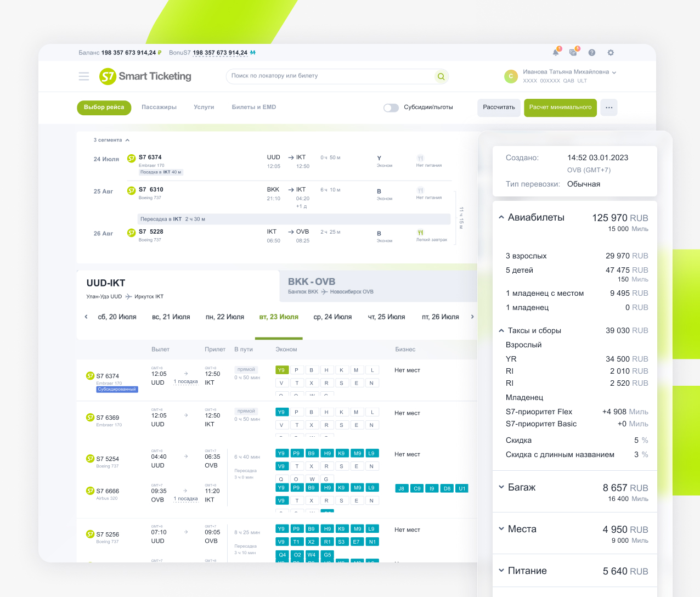Open the BKK-OVB route tab
The image size is (700, 597).
click(330, 286)
